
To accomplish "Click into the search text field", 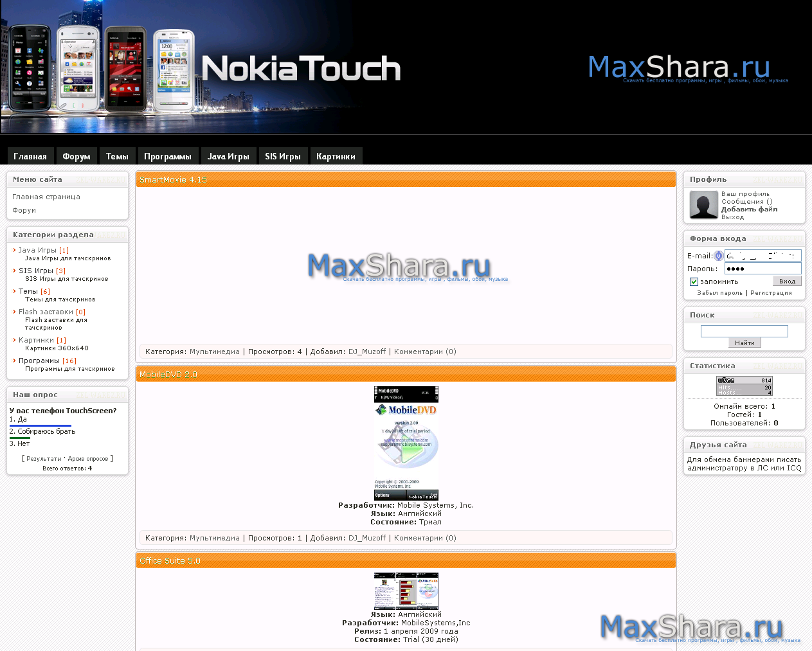I will [744, 331].
